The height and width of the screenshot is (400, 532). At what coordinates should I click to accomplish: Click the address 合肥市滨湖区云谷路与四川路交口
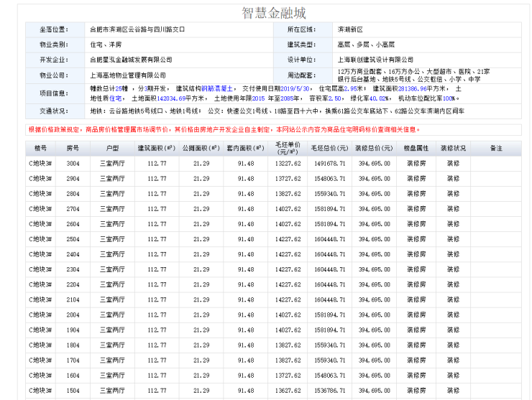pyautogui.click(x=137, y=30)
